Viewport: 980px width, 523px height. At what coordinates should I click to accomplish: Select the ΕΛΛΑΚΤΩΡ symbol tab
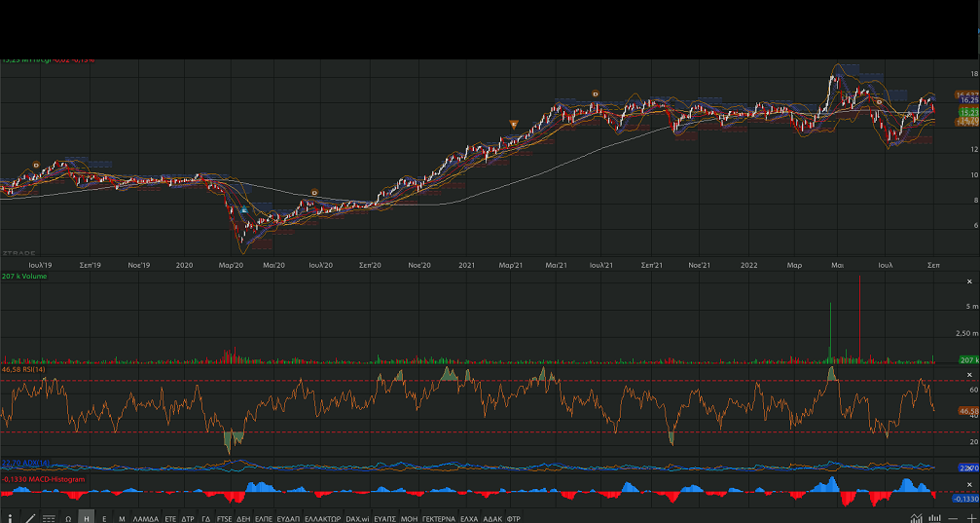tap(322, 518)
